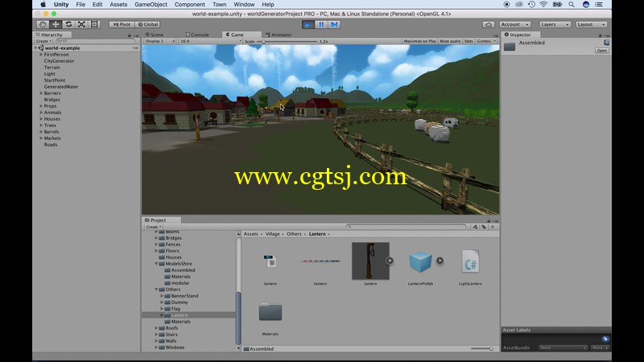Open the Component menu
Image resolution: width=644 pixels, height=362 pixels.
click(x=190, y=5)
